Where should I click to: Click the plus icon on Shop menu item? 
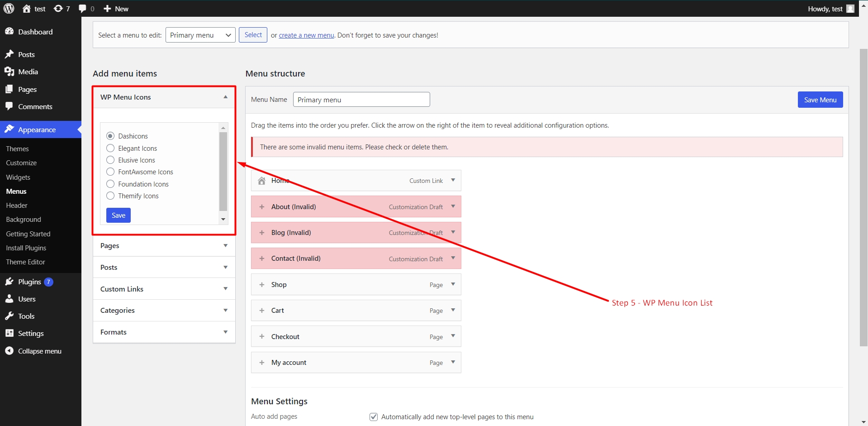click(261, 285)
